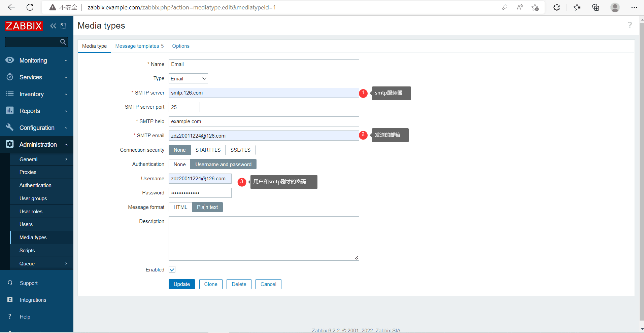
Task: Click the Update button
Action: (x=182, y=284)
